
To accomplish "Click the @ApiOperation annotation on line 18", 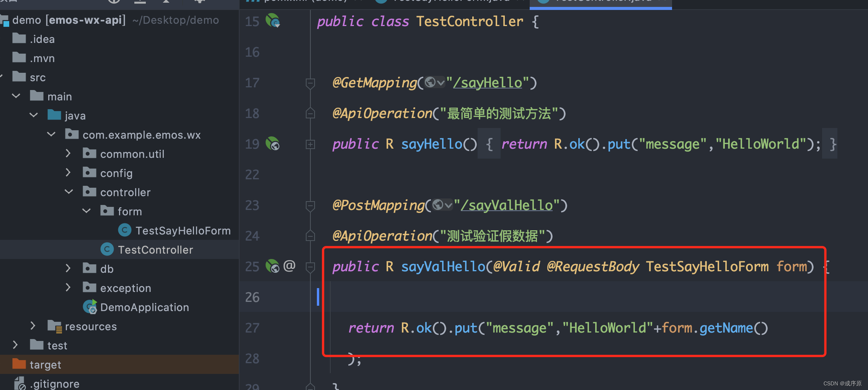I will tap(382, 113).
